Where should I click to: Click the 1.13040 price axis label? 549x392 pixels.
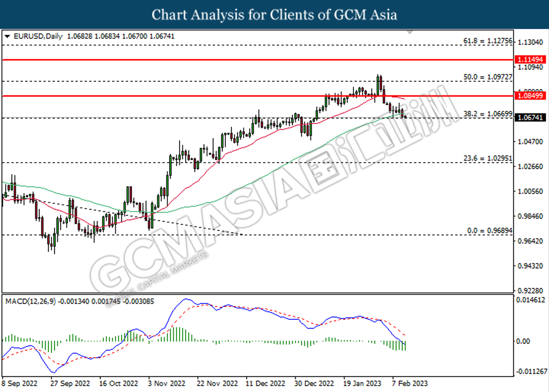point(530,42)
